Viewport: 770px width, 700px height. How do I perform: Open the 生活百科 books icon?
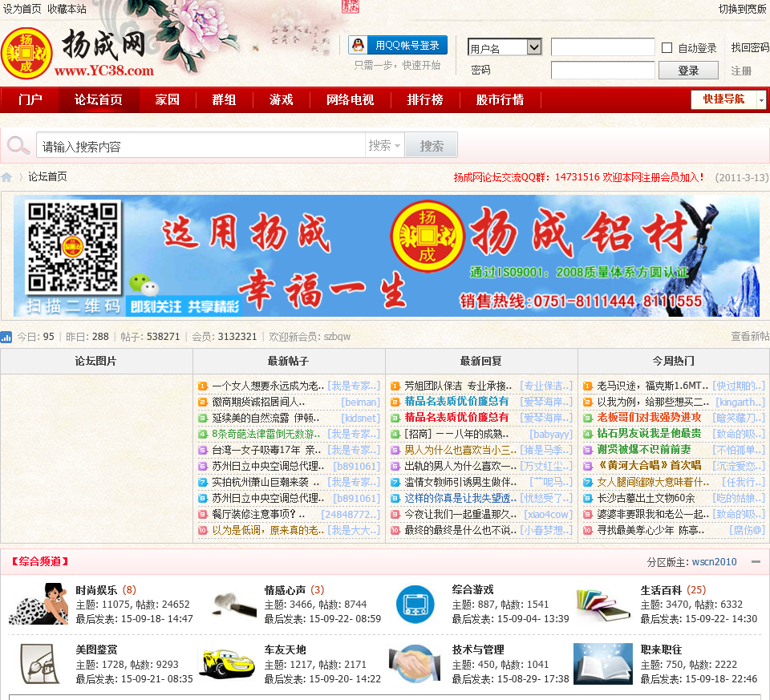point(603,605)
